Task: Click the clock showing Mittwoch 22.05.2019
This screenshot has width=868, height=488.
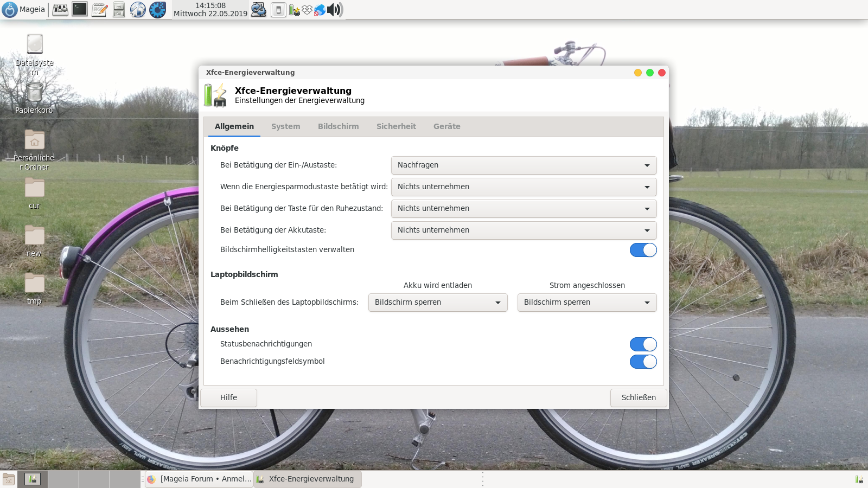Action: pos(210,9)
